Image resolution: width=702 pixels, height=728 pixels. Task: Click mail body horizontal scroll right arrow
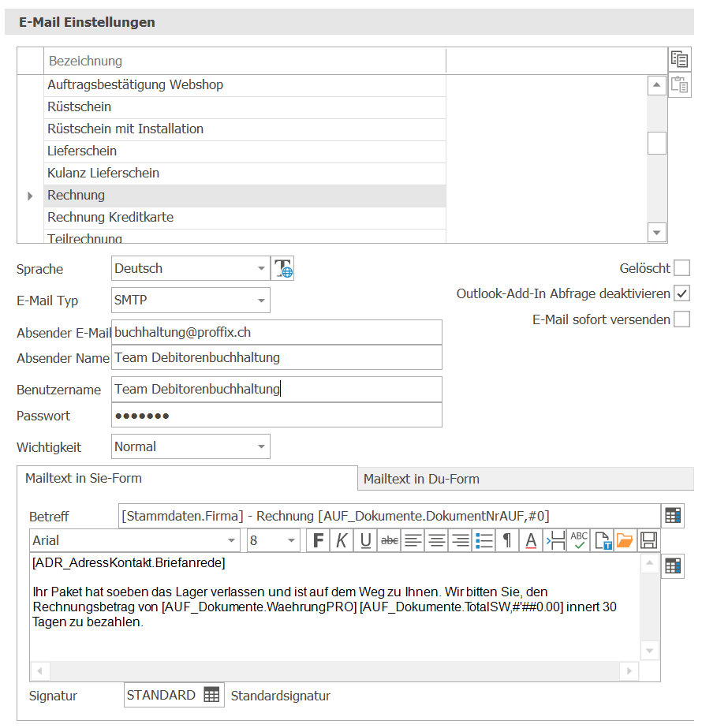tap(629, 671)
